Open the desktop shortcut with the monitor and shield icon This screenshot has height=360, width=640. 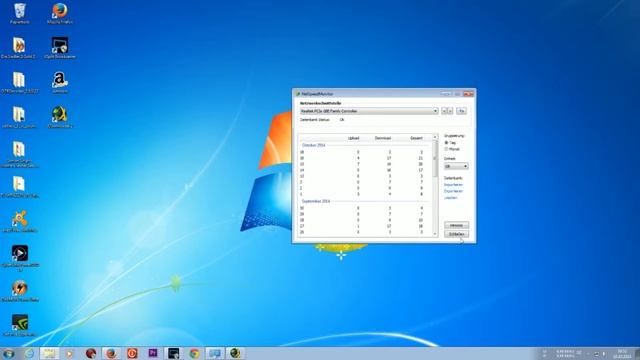click(60, 48)
